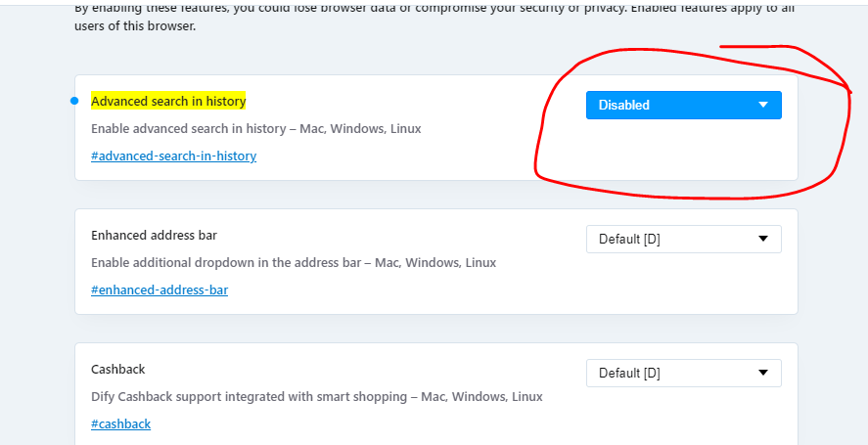This screenshot has width=868, height=445.
Task: Click the Disabled label text in blue box
Action: pos(624,106)
